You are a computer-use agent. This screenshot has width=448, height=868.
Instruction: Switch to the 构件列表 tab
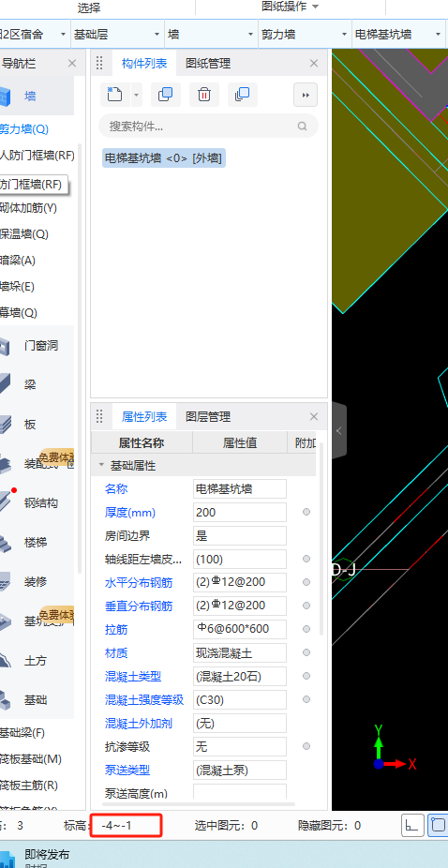(x=144, y=64)
